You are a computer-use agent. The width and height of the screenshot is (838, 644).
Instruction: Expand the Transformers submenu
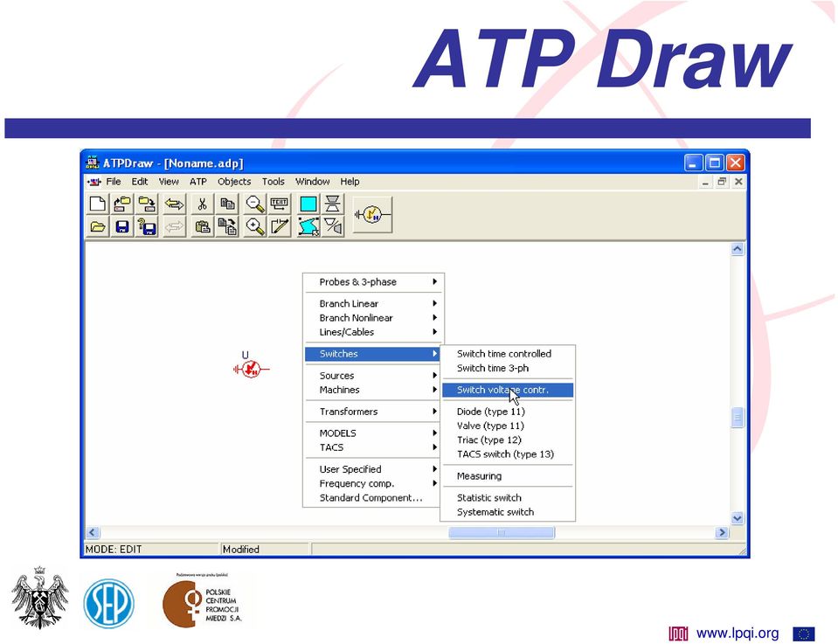point(374,412)
